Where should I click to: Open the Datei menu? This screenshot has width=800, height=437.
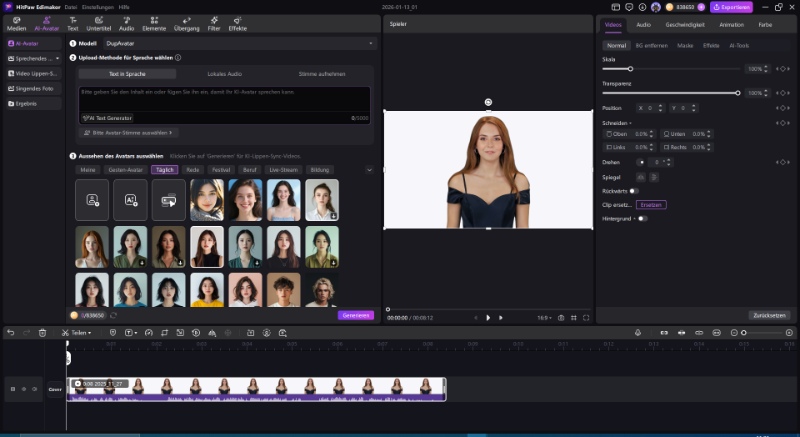[x=70, y=7]
